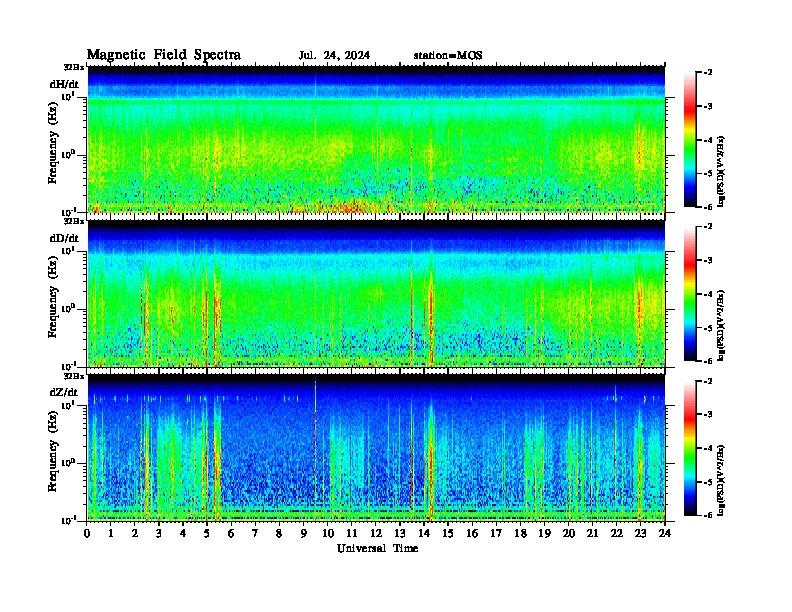Click the '-2' tick on the dH/dt colorbar

708,73
